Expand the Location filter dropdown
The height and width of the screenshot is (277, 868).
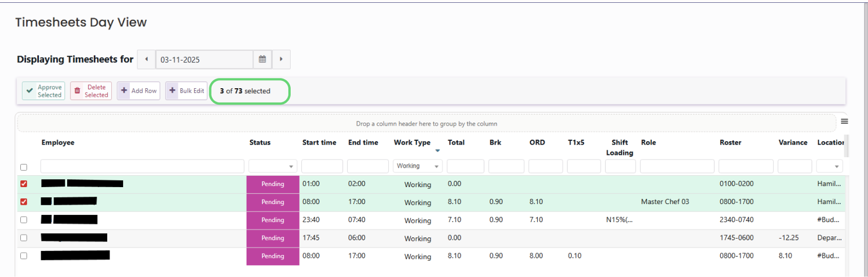830,166
